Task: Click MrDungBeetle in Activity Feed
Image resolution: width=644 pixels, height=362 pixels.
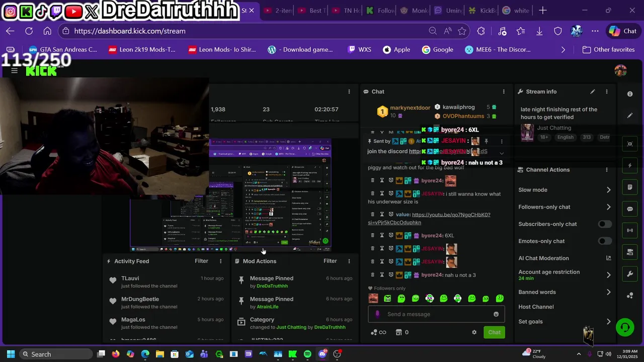Action: point(140,299)
